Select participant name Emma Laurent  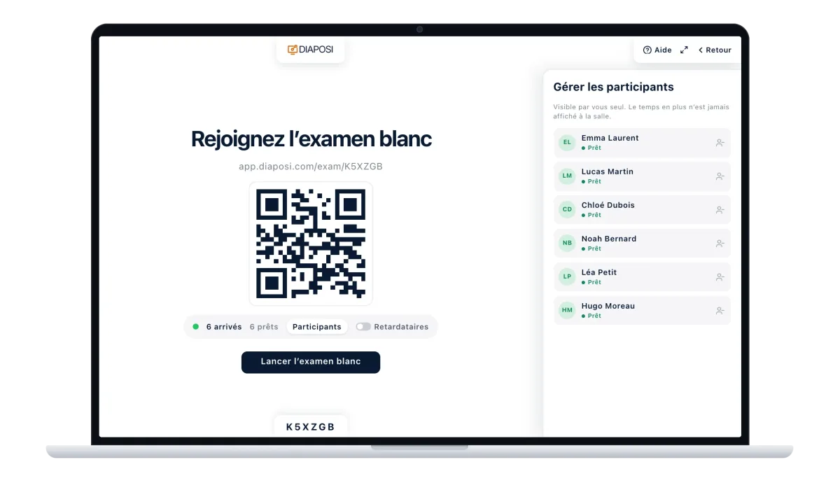point(610,138)
